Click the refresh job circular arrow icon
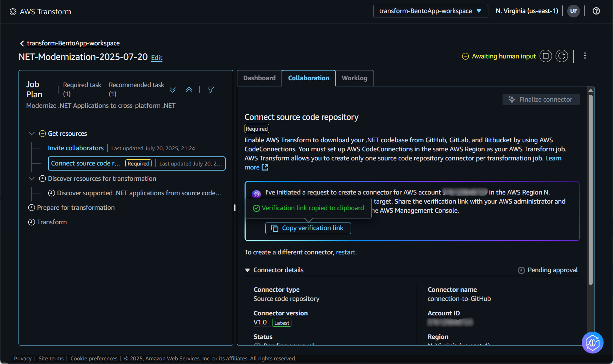This screenshot has width=613, height=364. coord(562,56)
